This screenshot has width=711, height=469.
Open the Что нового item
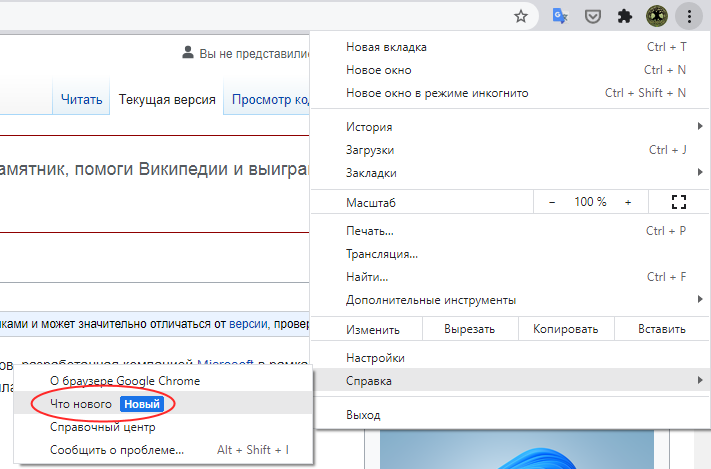click(163, 403)
